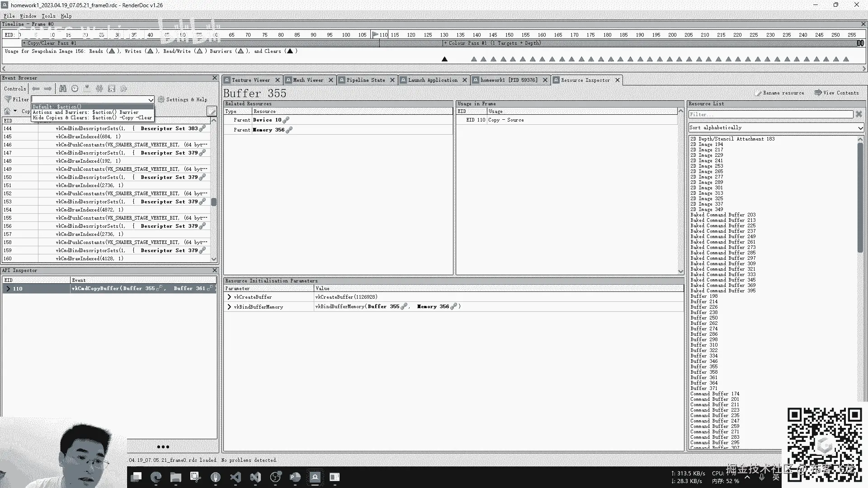The width and height of the screenshot is (868, 488).
Task: Click the Resource List filter field
Action: click(770, 115)
